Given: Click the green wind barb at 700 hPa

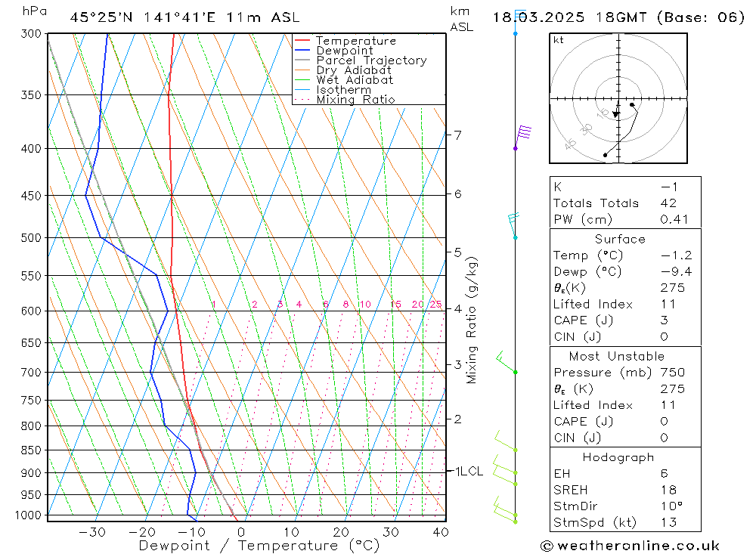Looking at the screenshot, I should point(507,363).
